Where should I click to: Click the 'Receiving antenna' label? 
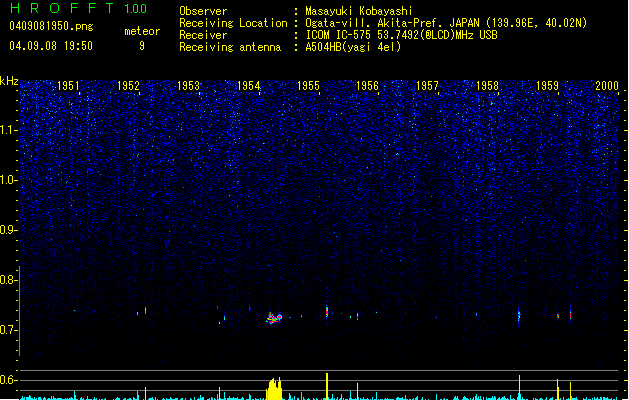(230, 47)
